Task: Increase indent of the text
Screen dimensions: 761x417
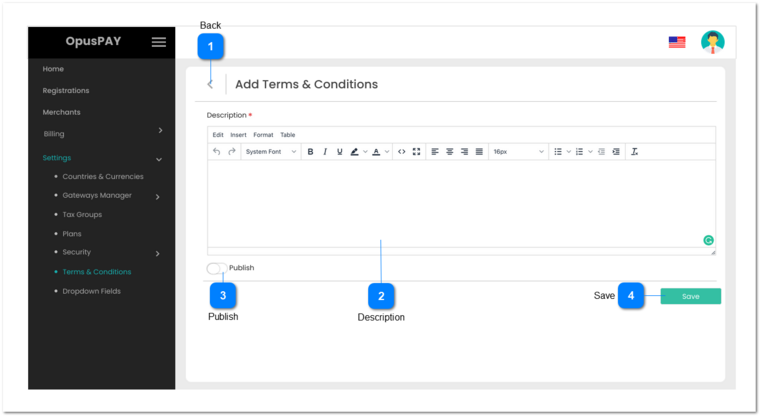Action: point(616,151)
